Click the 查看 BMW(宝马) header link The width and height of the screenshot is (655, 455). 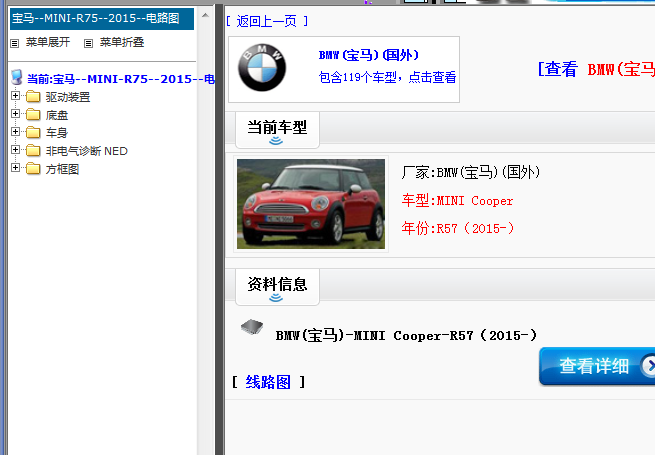coord(596,69)
